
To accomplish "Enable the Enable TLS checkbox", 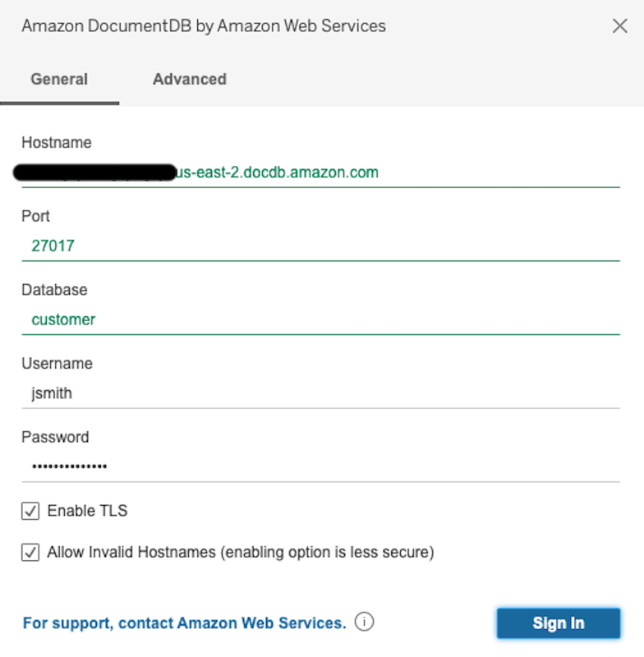I will click(x=30, y=511).
